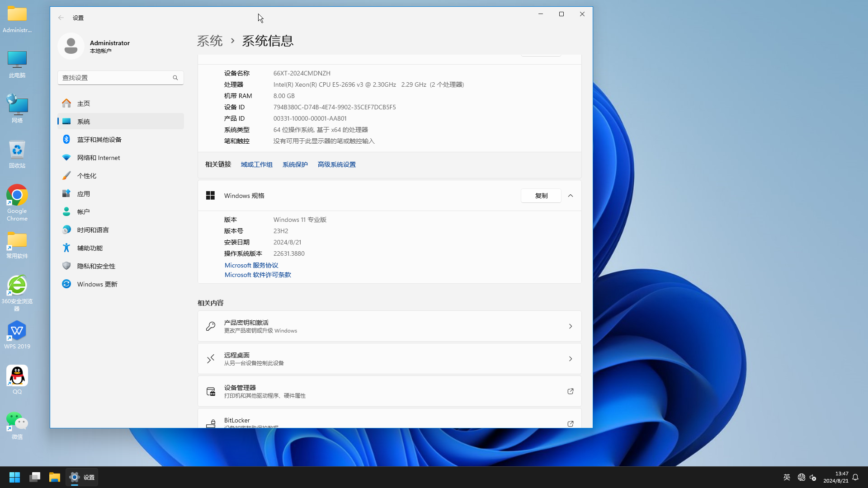Select 域或工作组 tab link
The height and width of the screenshot is (488, 868).
[257, 164]
